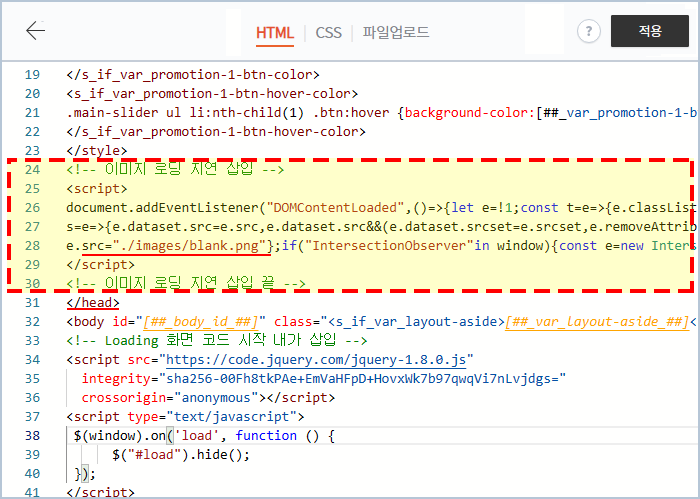Viewport: 700px width, 499px height.
Task: Switch to the CSS tab
Action: click(x=328, y=33)
